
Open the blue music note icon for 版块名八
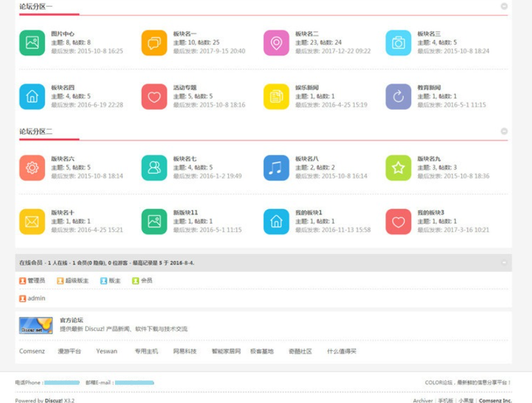click(276, 168)
